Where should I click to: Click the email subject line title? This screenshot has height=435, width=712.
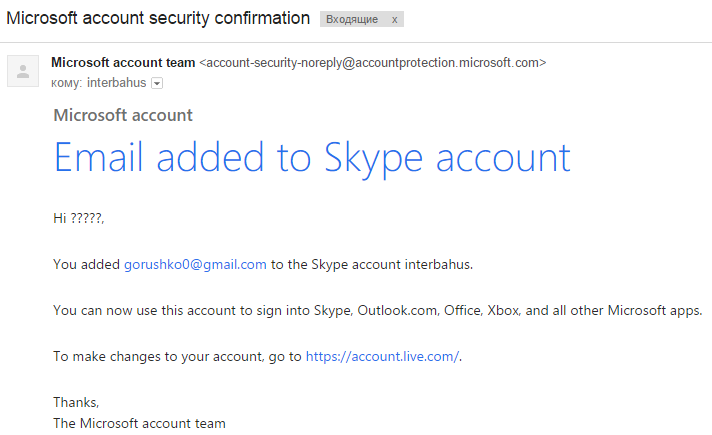(158, 19)
